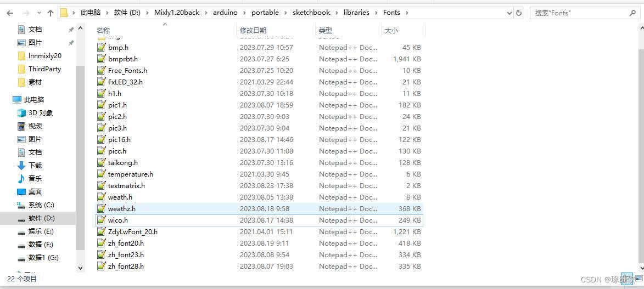Select the pic3.h file icon
Screen dimensions: 644x289
point(101,128)
